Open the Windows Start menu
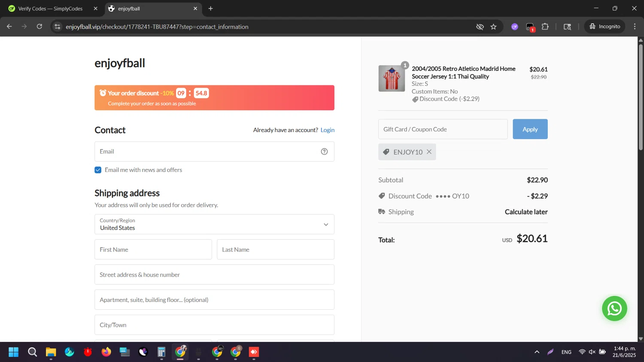The width and height of the screenshot is (644, 362). coord(13,352)
